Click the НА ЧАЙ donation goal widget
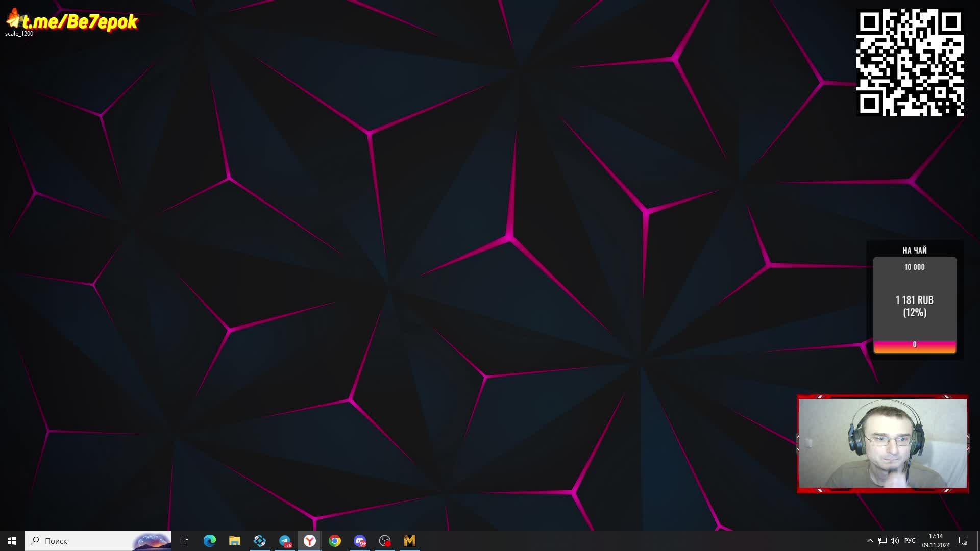980x551 pixels. (914, 301)
